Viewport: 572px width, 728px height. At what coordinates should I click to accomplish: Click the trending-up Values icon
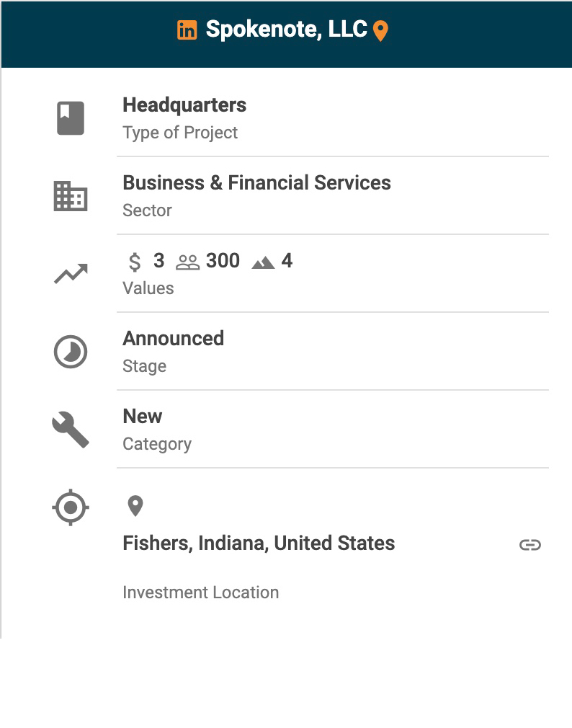(71, 274)
